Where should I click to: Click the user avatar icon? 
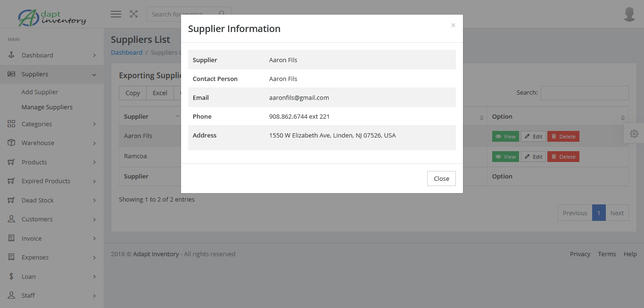(629, 15)
